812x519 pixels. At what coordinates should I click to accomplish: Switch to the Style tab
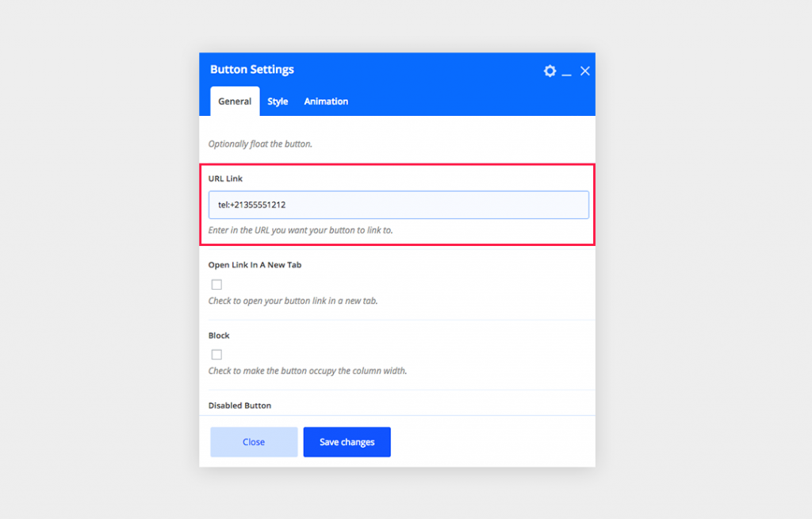[278, 101]
